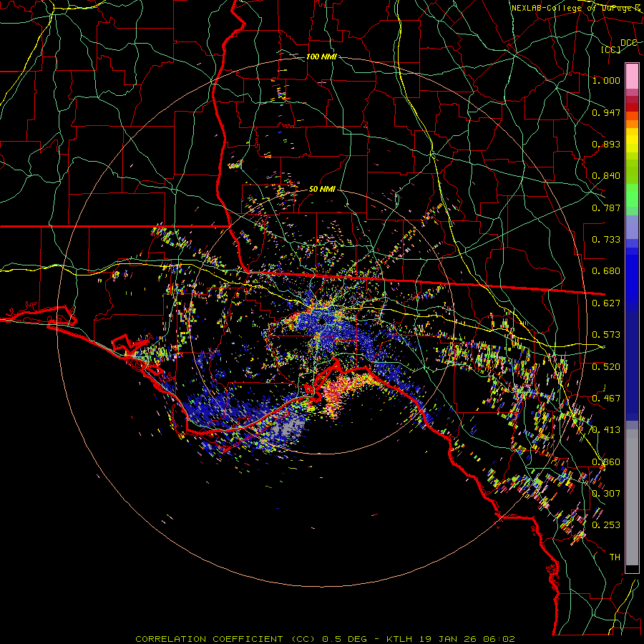Viewport: 644px width, 644px height.
Task: Click the [CC] units label above the scale
Action: [610, 49]
